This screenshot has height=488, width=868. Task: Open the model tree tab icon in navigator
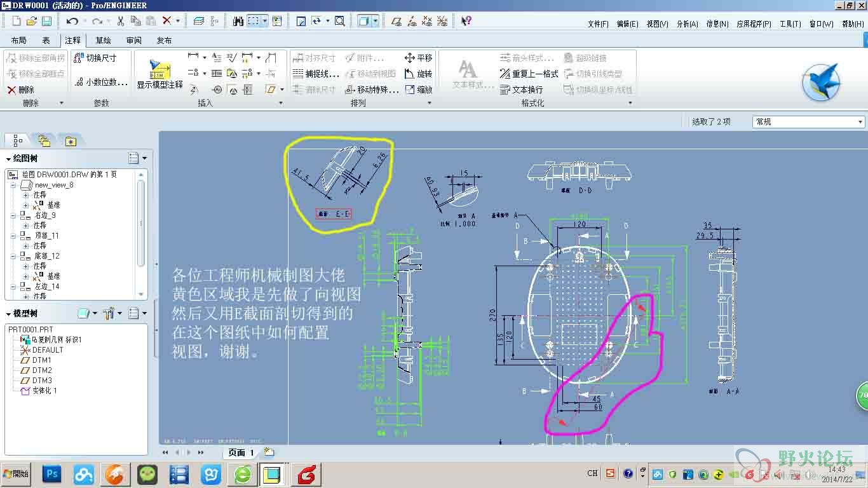click(17, 140)
